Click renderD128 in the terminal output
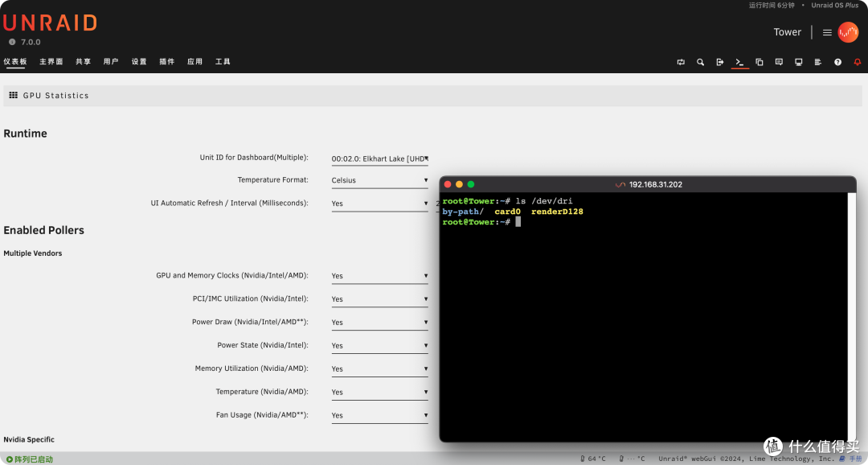Screen dimensions: 868x465 point(557,211)
